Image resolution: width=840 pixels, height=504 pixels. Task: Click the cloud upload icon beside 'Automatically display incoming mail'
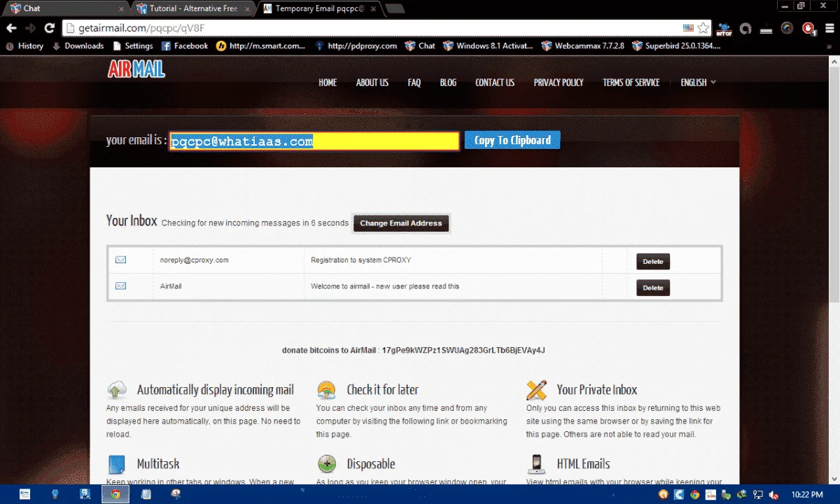point(117,390)
